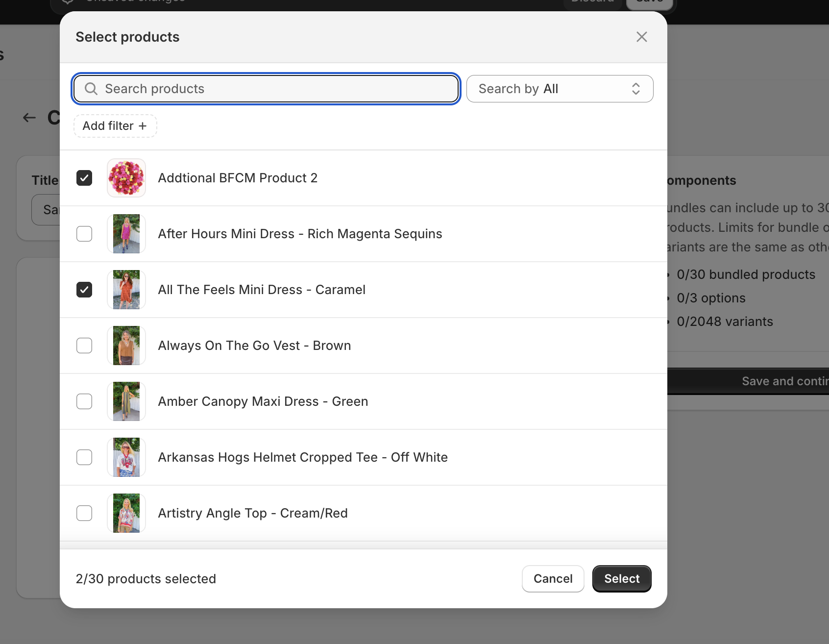829x644 pixels.
Task: Check After Hours Mini Dress checkbox
Action: [x=84, y=234]
